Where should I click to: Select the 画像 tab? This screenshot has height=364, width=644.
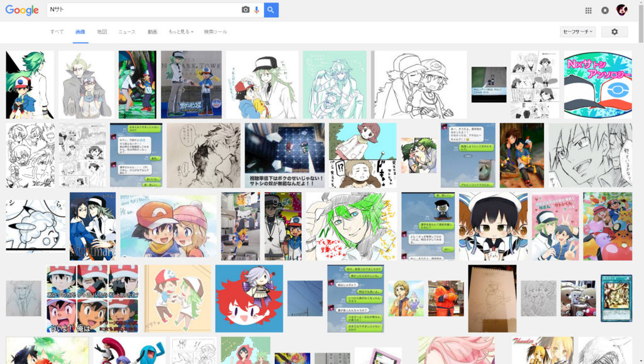(x=80, y=31)
